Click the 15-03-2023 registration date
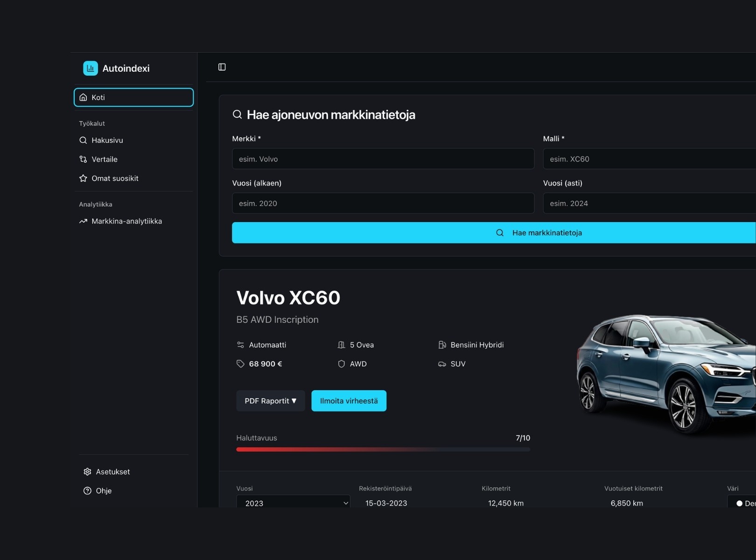Image resolution: width=756 pixels, height=560 pixels. (x=386, y=503)
